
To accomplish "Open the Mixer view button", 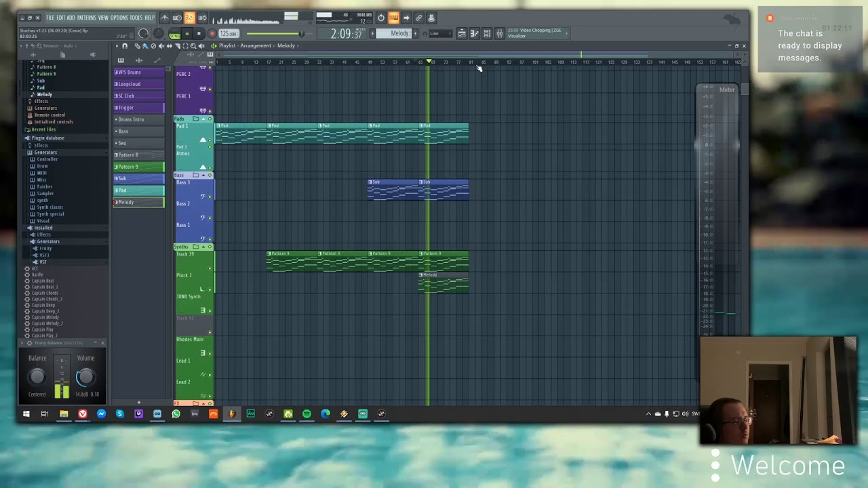I will (500, 34).
